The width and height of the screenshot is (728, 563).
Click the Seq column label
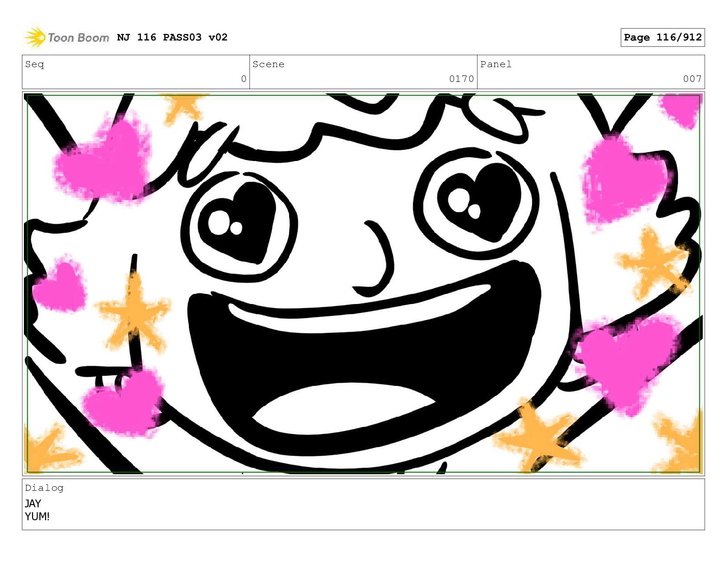(x=34, y=64)
